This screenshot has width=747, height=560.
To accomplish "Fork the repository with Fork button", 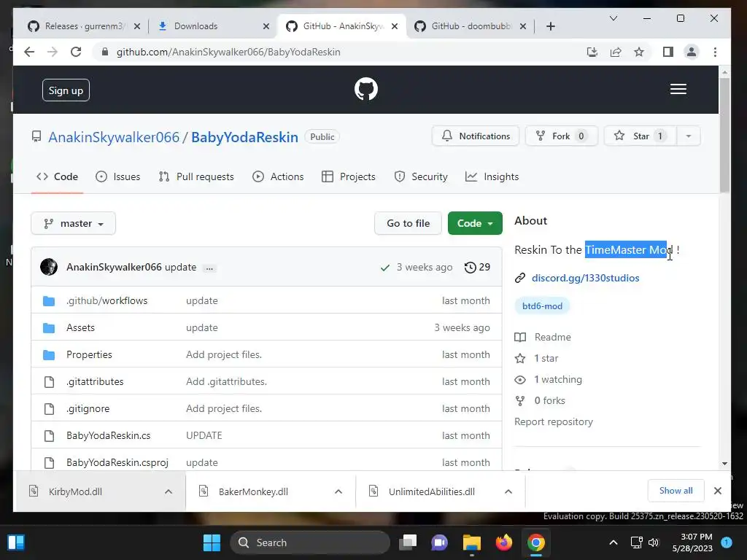I will 561,136.
